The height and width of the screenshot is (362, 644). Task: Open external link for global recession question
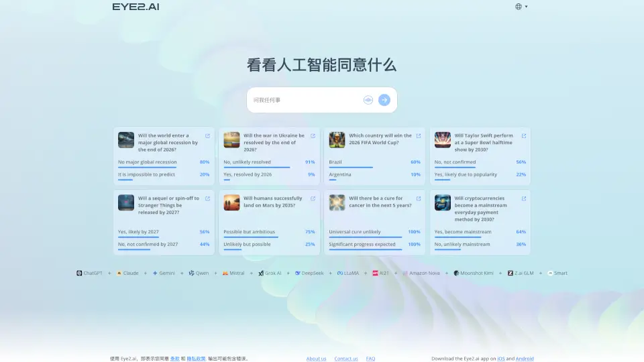point(207,136)
